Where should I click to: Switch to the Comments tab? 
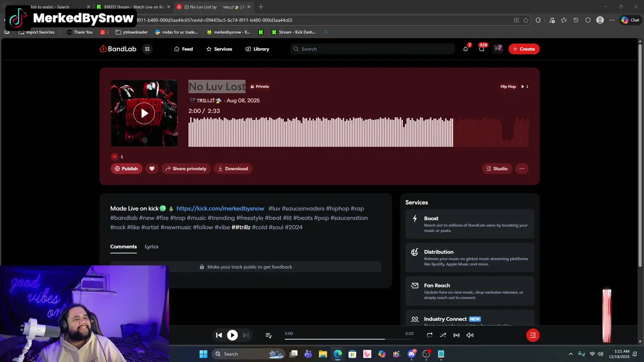[x=123, y=246]
